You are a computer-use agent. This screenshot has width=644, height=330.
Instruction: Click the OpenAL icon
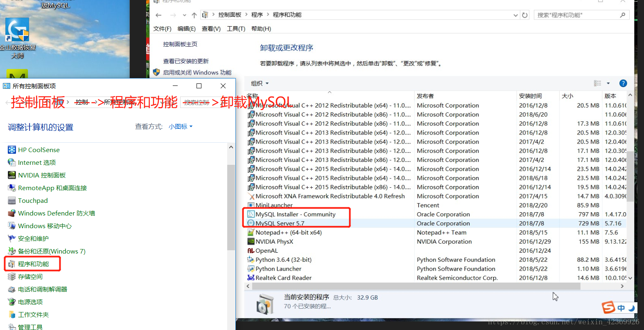pyautogui.click(x=251, y=251)
